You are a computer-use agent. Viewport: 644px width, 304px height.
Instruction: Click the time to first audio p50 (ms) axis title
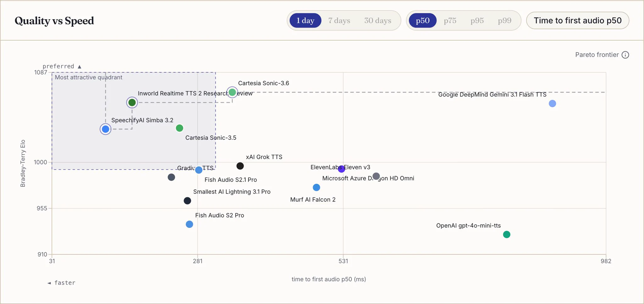pos(329,279)
